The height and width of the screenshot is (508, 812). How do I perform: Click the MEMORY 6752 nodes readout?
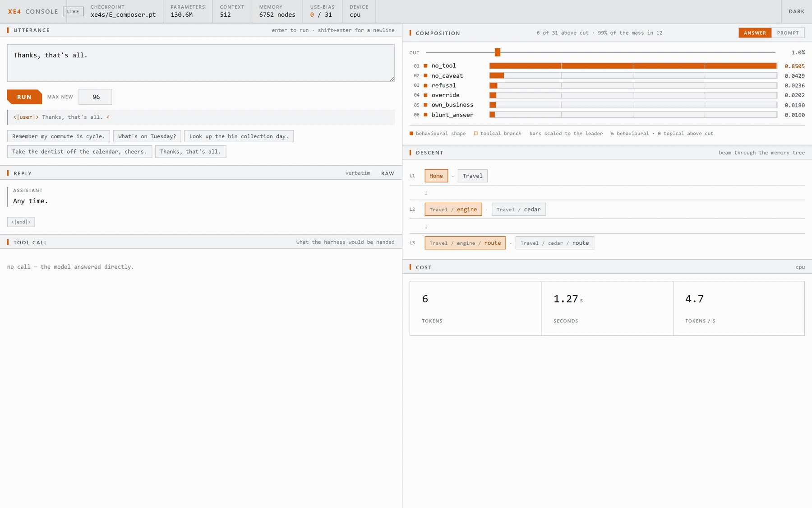[277, 11]
